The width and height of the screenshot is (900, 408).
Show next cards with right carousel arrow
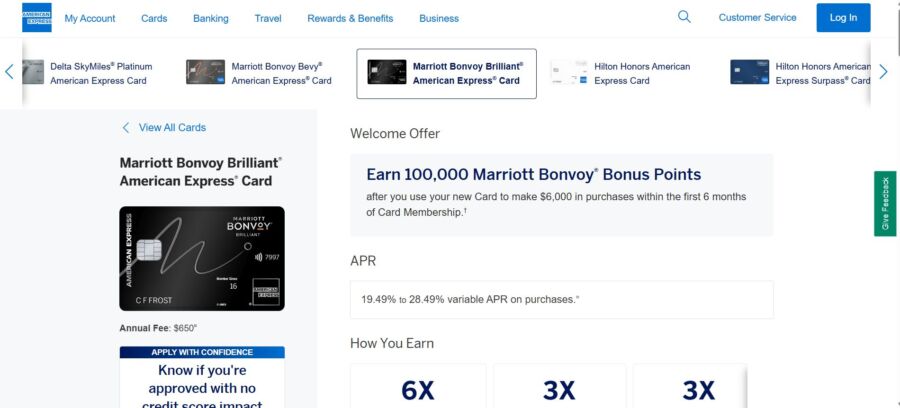[x=883, y=72]
